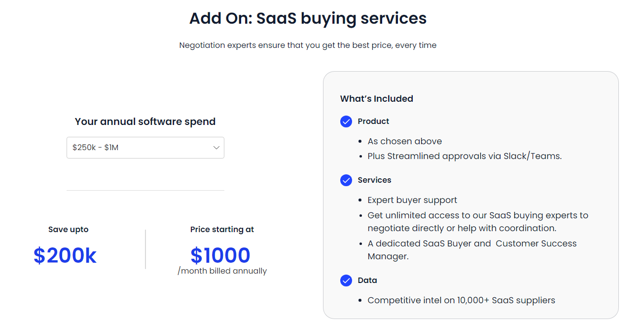Open the annual software spend dropdown
The height and width of the screenshot is (322, 644).
click(145, 148)
